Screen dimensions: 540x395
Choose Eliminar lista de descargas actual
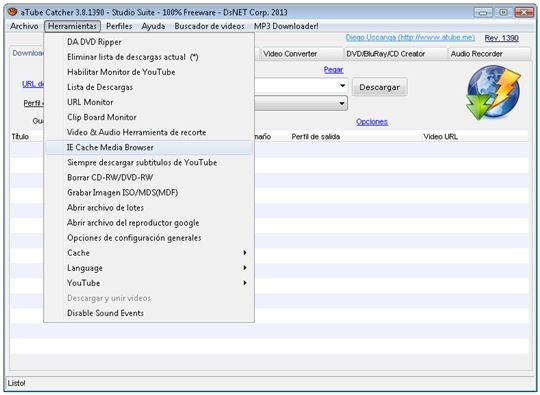coord(149,57)
